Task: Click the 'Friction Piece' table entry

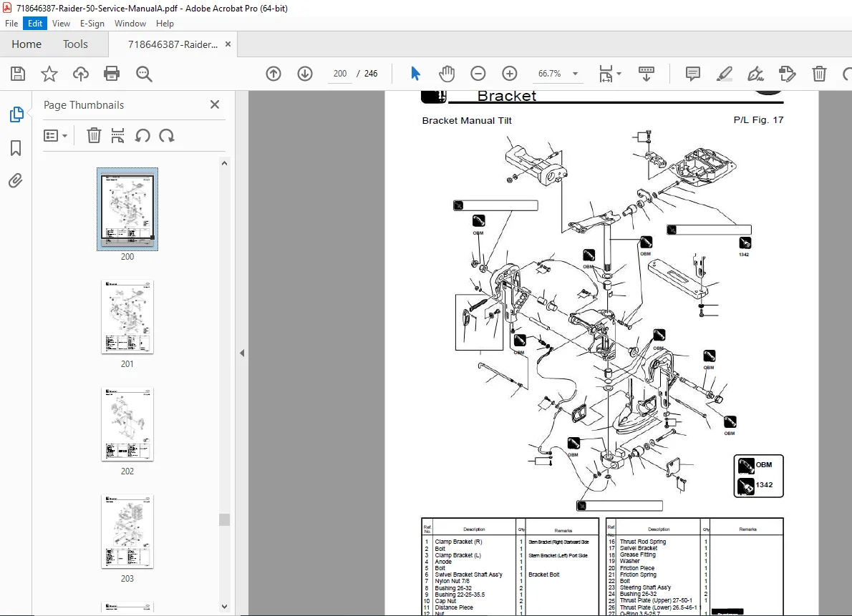Action: 636,567
